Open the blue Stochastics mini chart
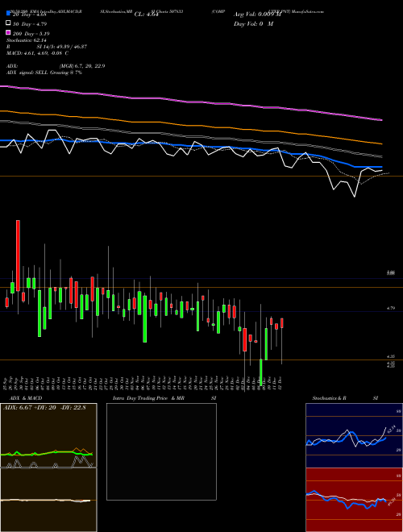 click(x=354, y=435)
